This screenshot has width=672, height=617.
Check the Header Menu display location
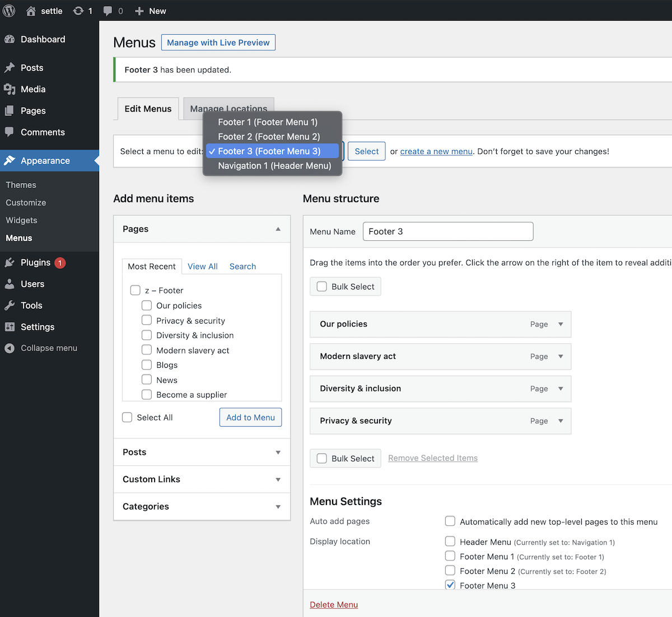tap(450, 541)
